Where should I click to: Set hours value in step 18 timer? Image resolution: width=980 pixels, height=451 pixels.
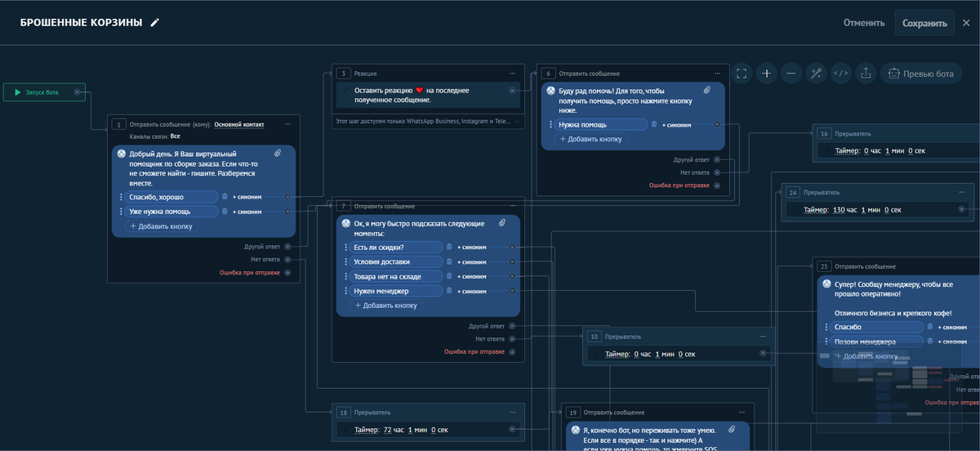388,430
